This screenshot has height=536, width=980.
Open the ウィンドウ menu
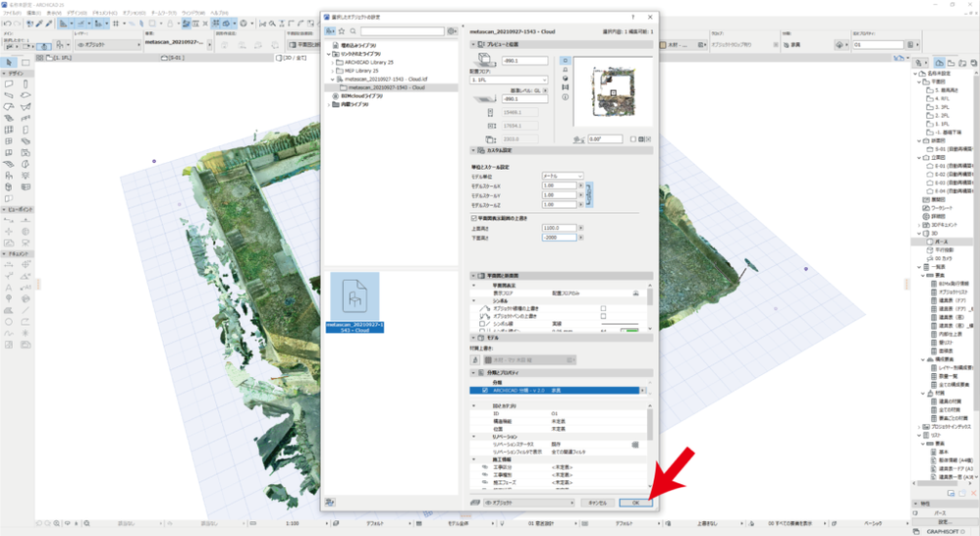coord(192,13)
